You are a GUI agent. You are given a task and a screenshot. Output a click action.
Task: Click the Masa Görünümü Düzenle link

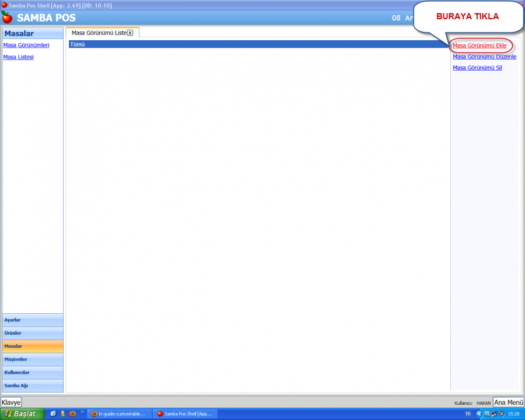[485, 57]
